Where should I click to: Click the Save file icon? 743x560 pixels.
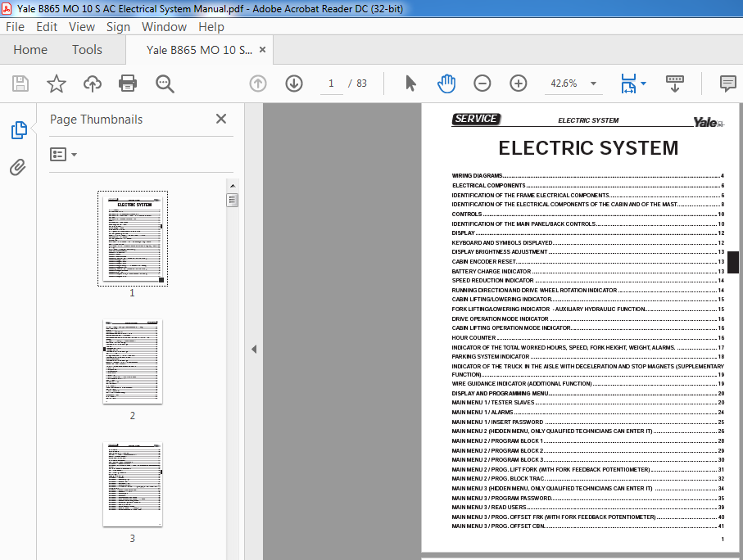[20, 84]
